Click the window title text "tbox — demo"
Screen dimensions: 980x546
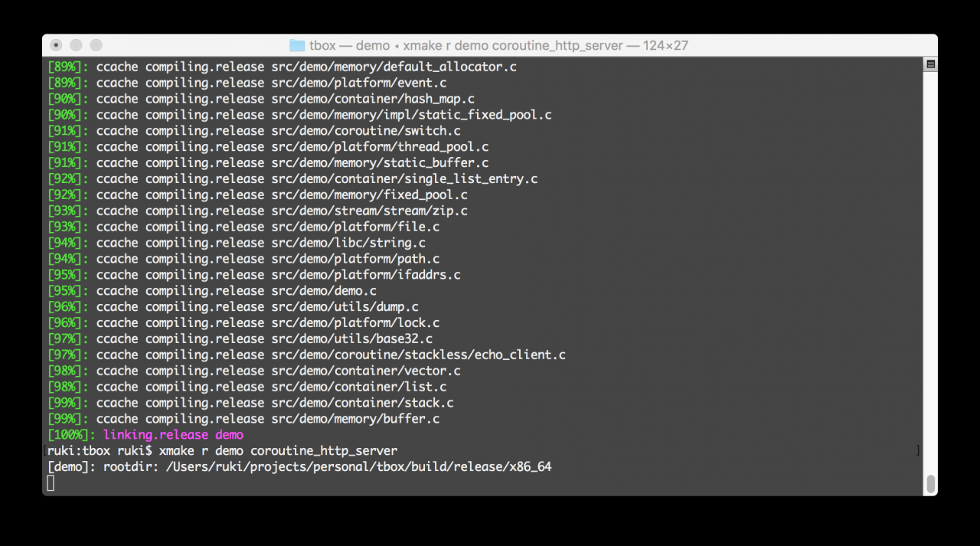click(350, 45)
